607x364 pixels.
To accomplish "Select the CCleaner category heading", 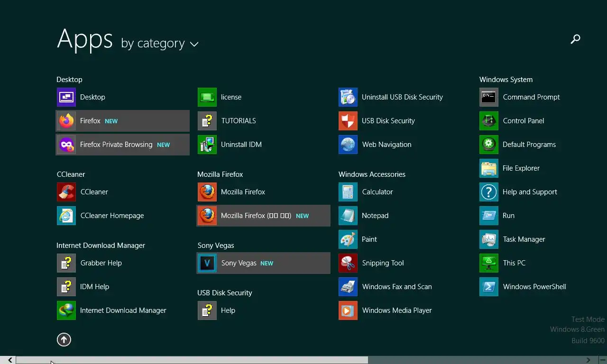I will click(71, 174).
